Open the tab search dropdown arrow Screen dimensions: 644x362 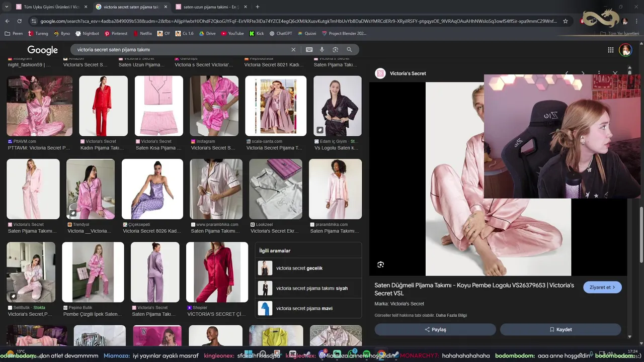click(x=7, y=7)
